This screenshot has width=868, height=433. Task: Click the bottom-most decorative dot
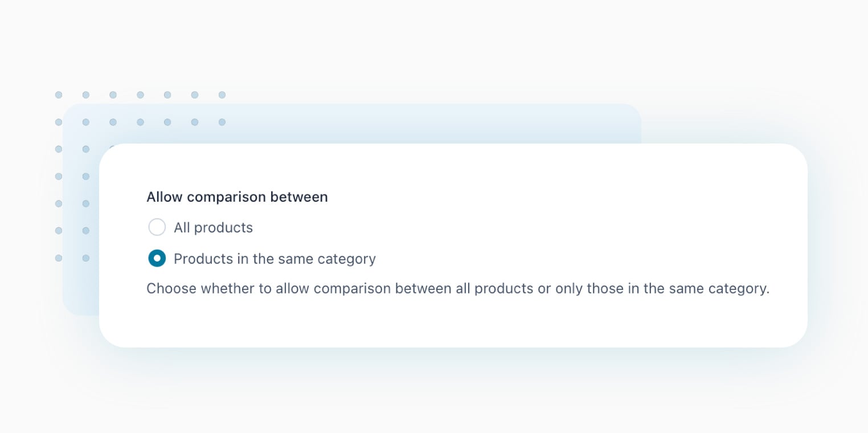59,258
